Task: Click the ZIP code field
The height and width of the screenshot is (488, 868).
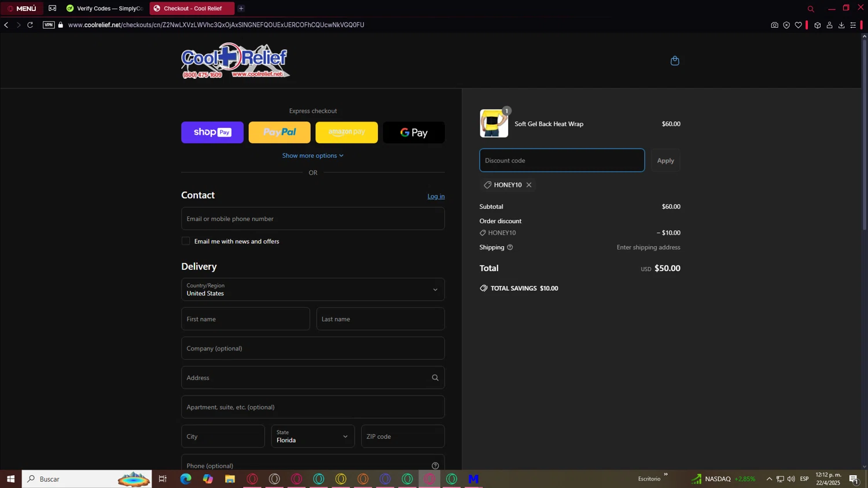Action: [403, 437]
